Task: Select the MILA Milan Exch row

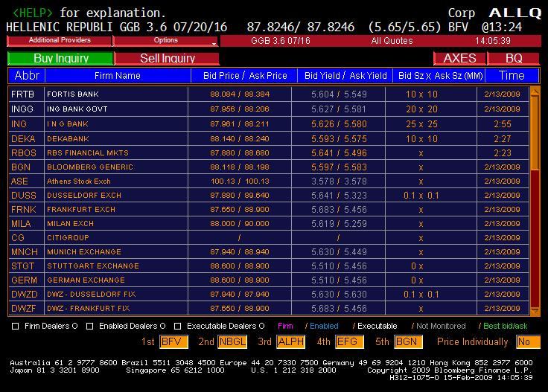Action: 269,223
